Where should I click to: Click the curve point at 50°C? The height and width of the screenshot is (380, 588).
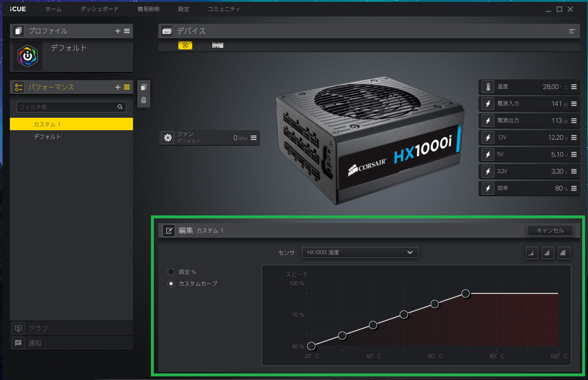point(404,315)
